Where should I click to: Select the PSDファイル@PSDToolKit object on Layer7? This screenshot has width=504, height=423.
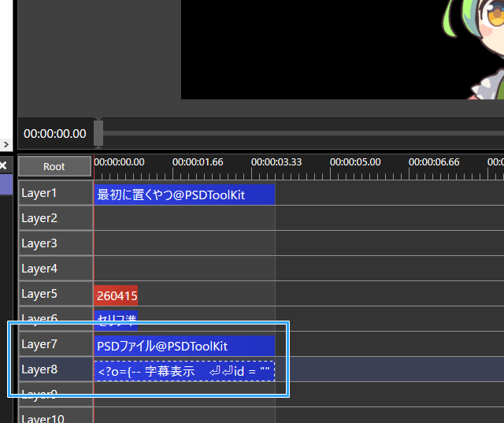point(183,346)
